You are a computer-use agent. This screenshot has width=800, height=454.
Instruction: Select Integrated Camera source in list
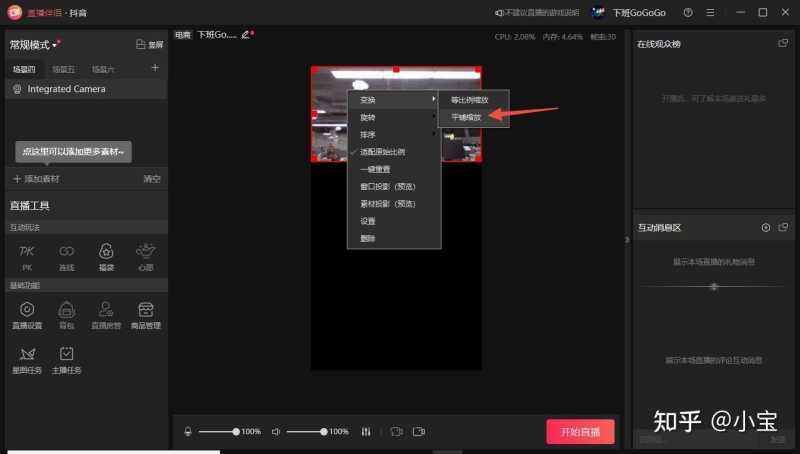click(x=66, y=89)
